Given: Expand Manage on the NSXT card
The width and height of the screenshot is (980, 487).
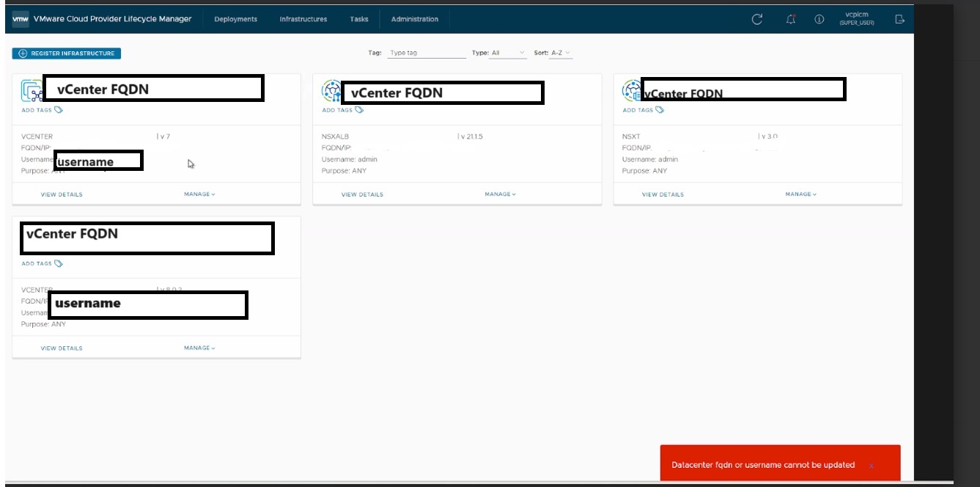Looking at the screenshot, I should [x=800, y=194].
